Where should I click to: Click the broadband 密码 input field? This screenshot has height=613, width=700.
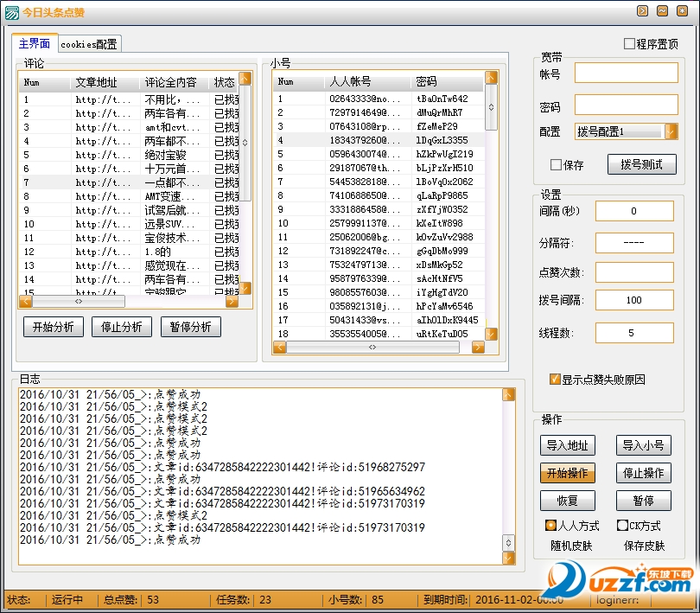tap(627, 105)
